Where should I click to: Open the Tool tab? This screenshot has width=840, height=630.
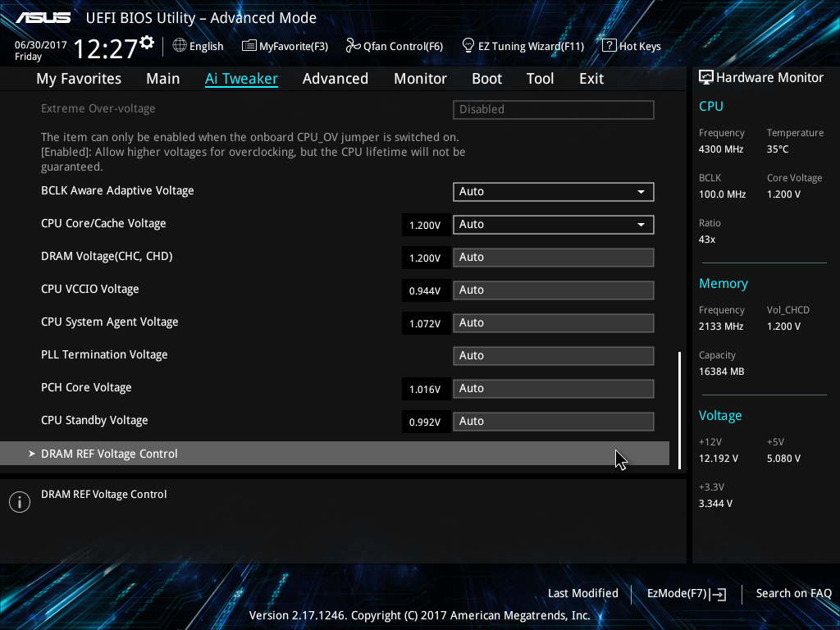tap(540, 79)
